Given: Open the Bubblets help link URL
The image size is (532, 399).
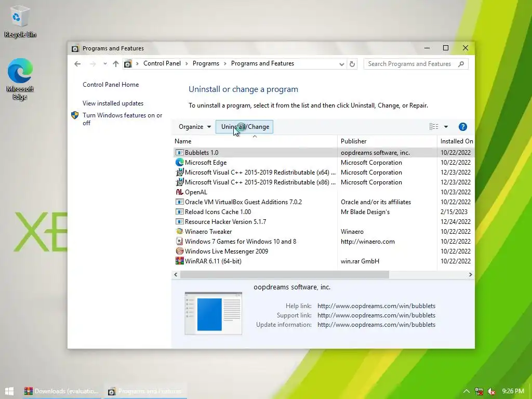Looking at the screenshot, I should (376, 306).
